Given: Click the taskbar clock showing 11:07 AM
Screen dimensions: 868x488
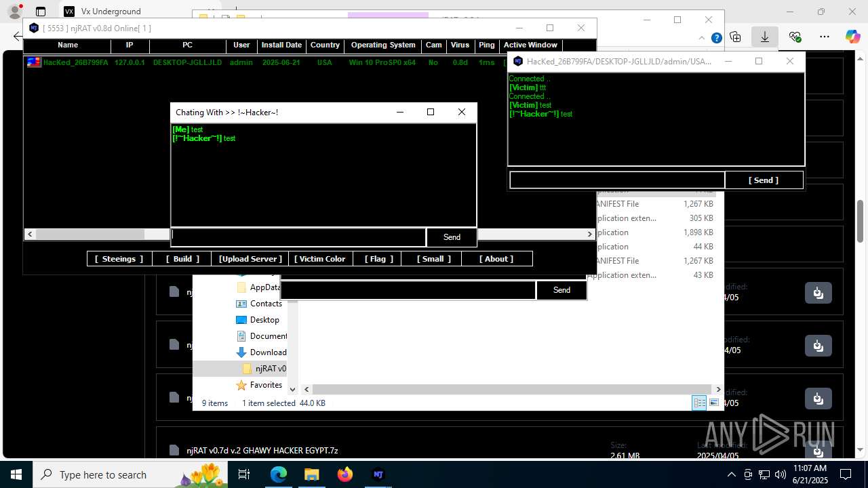Looking at the screenshot, I should 810,474.
